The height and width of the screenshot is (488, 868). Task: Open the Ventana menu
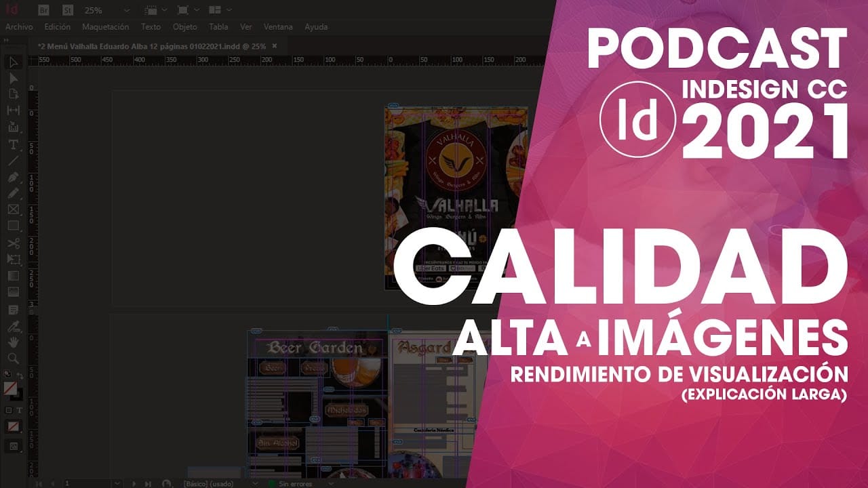click(x=278, y=27)
